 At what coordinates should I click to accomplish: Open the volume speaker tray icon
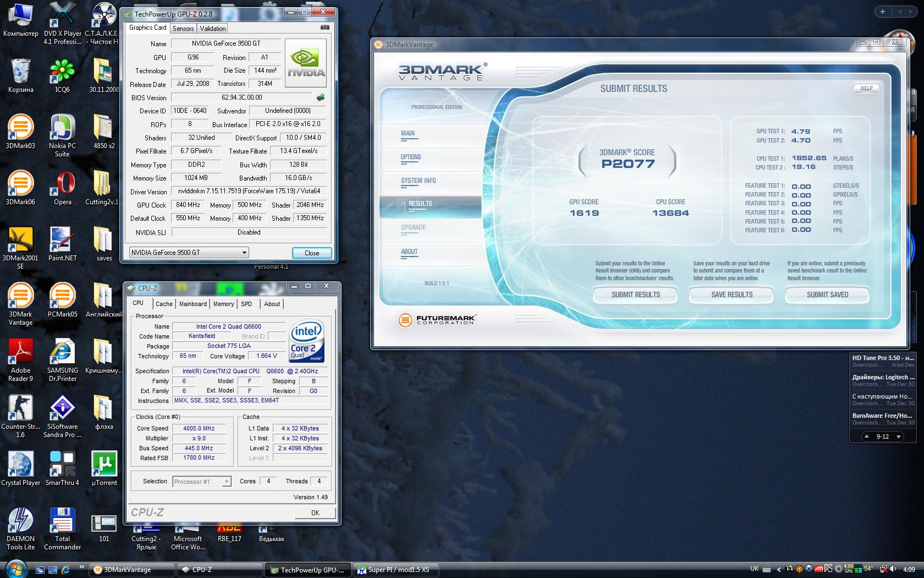tap(893, 569)
